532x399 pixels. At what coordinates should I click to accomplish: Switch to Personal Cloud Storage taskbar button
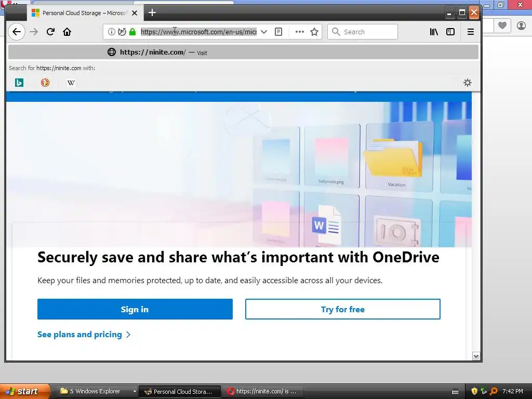[x=180, y=391]
